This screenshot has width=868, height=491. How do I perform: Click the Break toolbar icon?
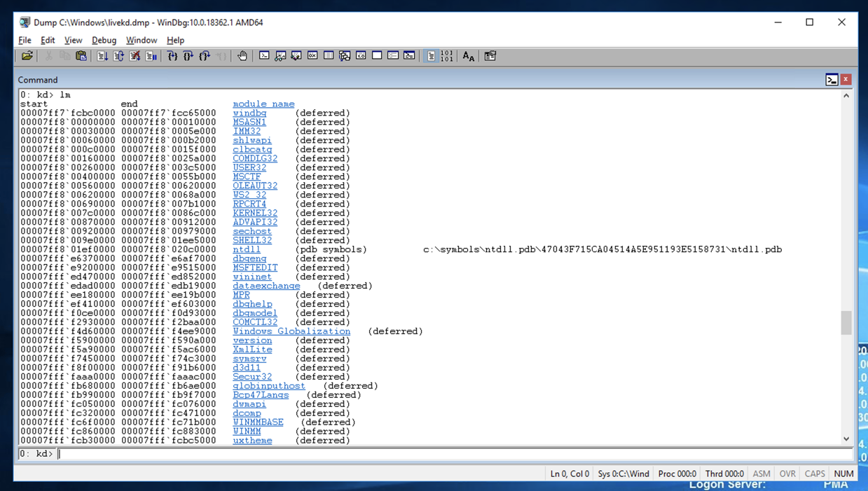point(151,56)
